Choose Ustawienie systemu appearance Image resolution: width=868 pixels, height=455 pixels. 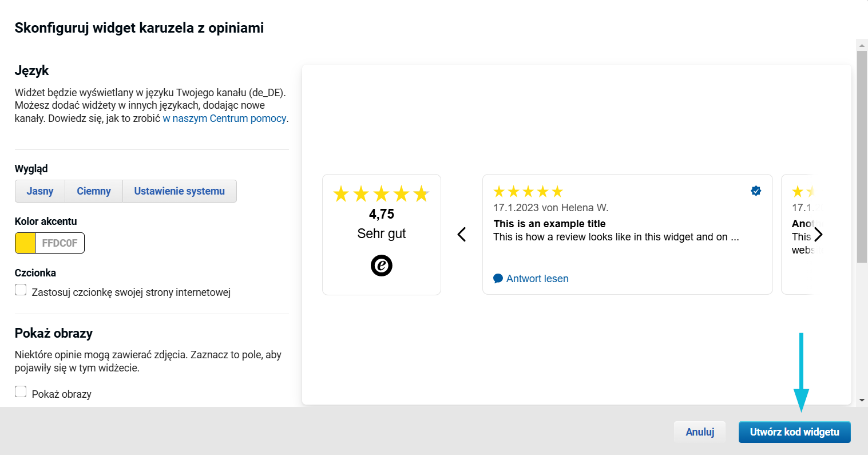coord(180,191)
